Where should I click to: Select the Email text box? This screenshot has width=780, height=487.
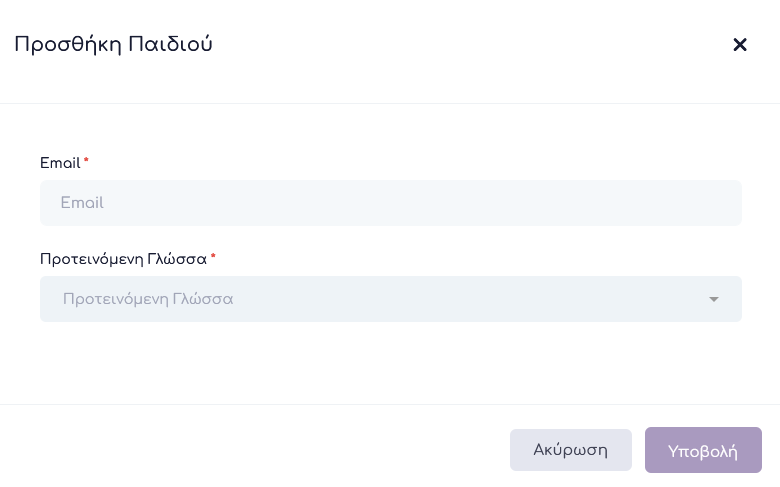(x=391, y=203)
